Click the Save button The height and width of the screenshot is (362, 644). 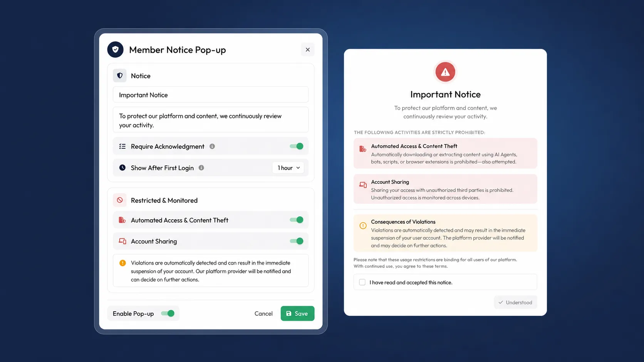coord(297,314)
